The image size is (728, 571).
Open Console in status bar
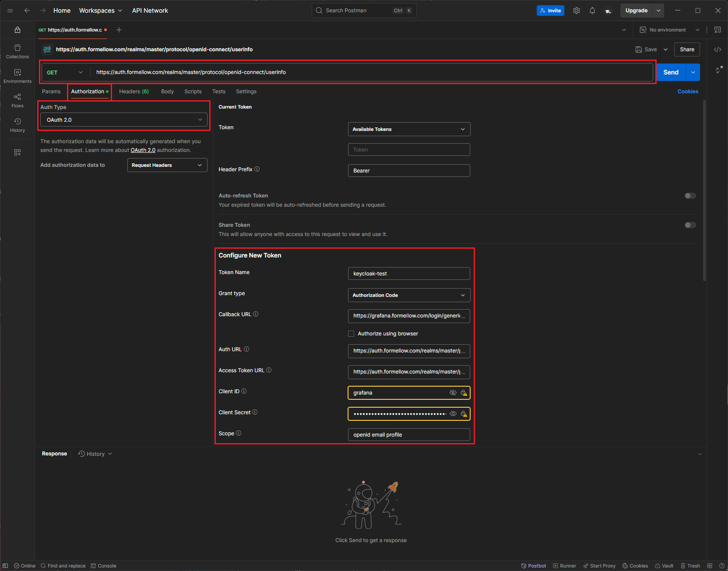[103, 566]
